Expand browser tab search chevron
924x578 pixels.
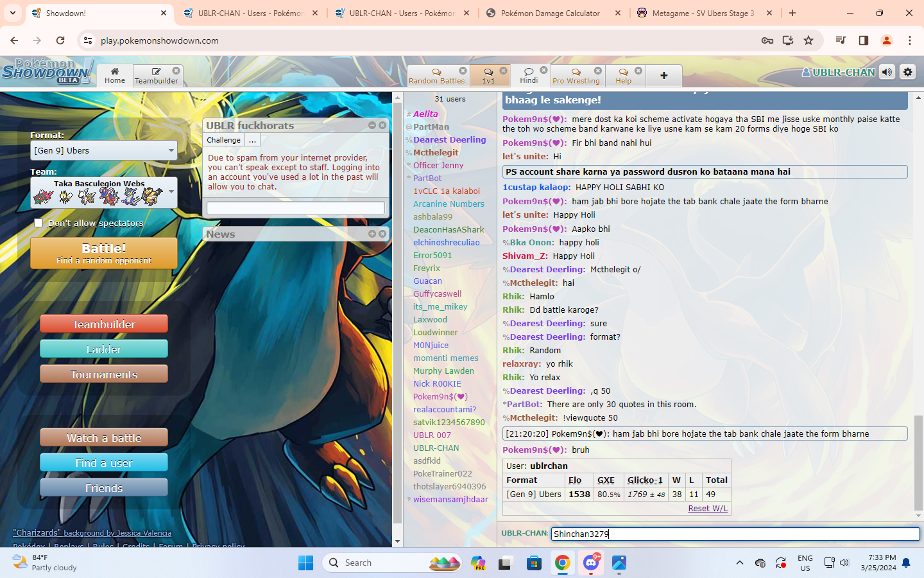point(13,13)
